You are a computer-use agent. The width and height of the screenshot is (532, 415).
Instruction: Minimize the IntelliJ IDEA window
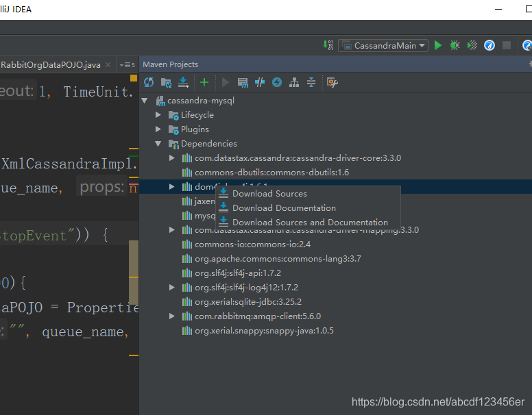point(498,9)
